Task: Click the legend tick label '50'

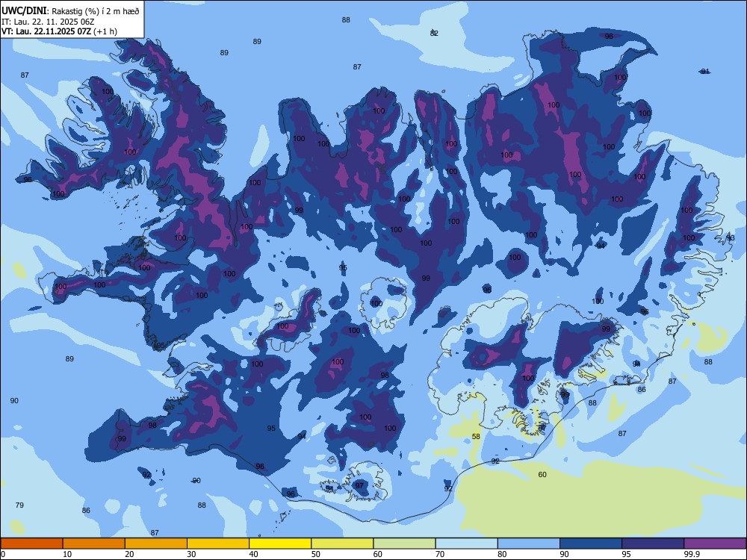Action: [316, 554]
